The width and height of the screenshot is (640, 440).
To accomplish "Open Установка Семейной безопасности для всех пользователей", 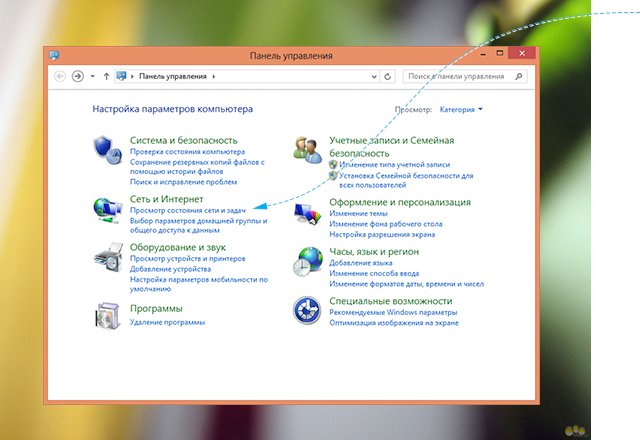I will [x=406, y=180].
